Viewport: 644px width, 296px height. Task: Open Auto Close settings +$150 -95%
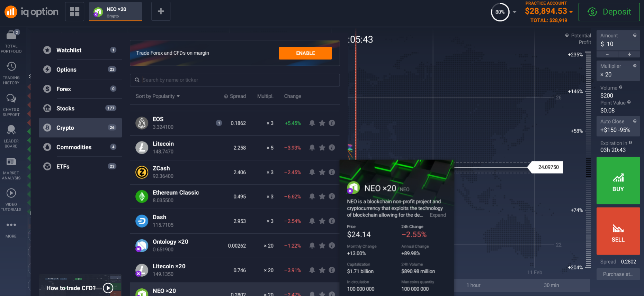click(x=618, y=126)
